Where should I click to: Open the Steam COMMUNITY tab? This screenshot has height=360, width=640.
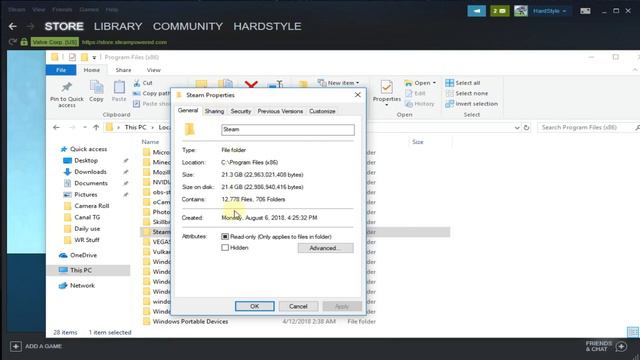188,27
